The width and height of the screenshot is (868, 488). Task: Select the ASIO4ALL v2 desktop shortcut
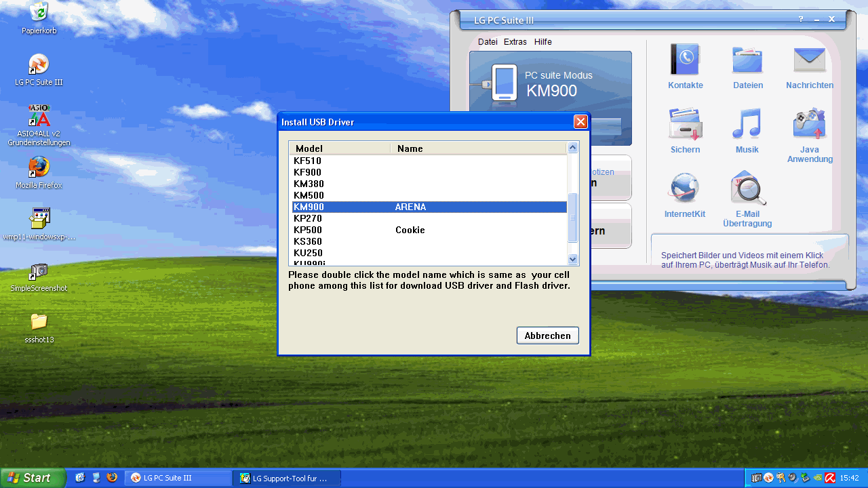pos(39,125)
